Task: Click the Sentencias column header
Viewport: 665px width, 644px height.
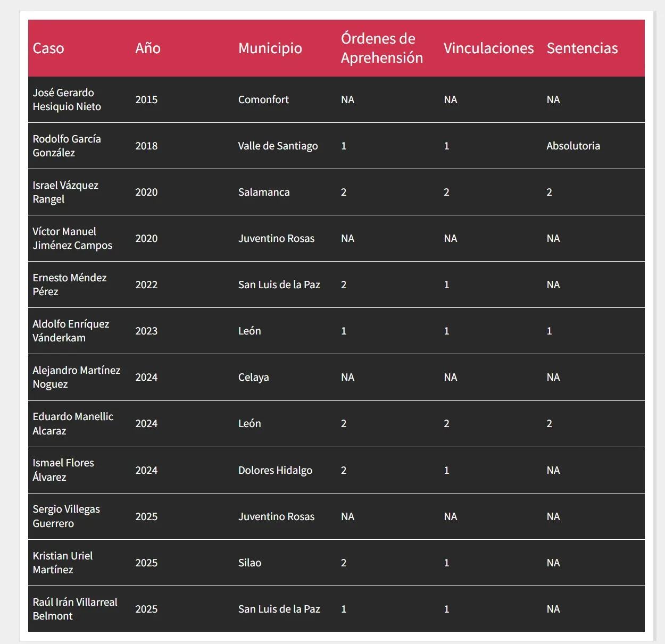Action: pyautogui.click(x=583, y=48)
